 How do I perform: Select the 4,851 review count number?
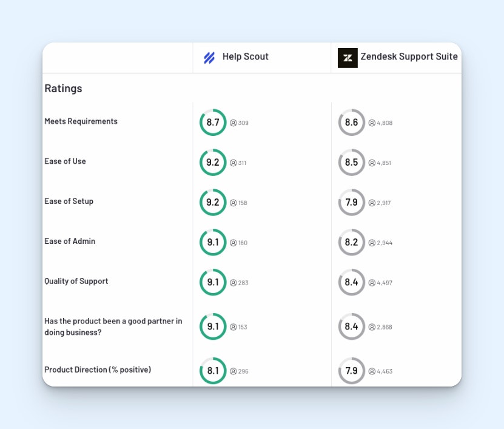(384, 163)
